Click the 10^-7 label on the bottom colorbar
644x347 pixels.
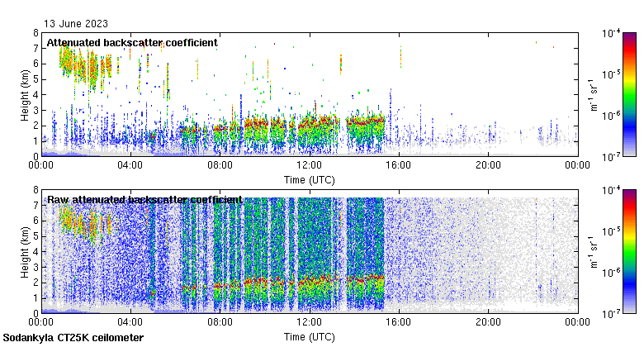coord(611,314)
